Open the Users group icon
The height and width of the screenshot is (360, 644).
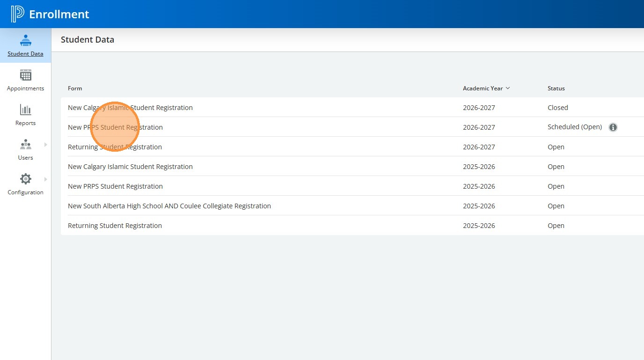pyautogui.click(x=25, y=144)
